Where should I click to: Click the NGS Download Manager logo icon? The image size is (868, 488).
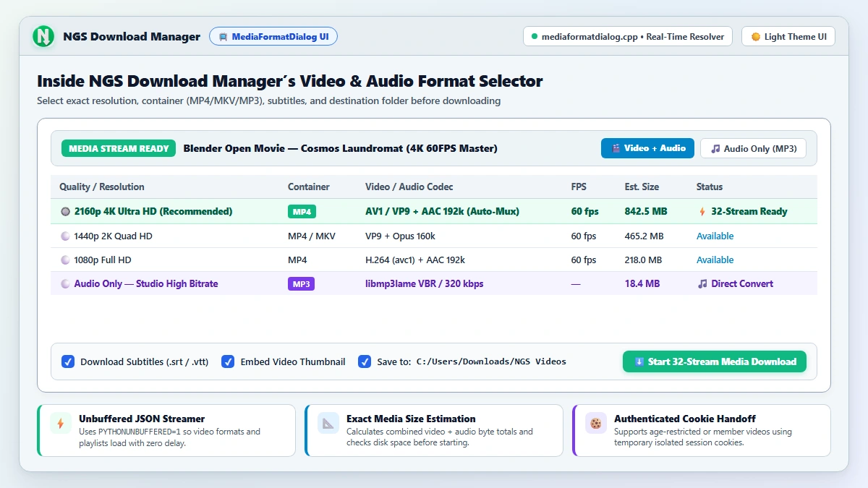(43, 36)
